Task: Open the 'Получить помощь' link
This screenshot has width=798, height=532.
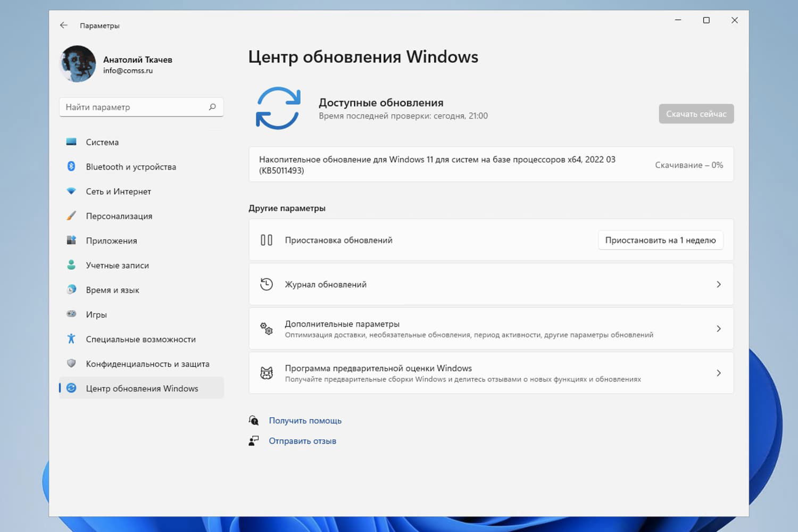Action: click(x=305, y=420)
